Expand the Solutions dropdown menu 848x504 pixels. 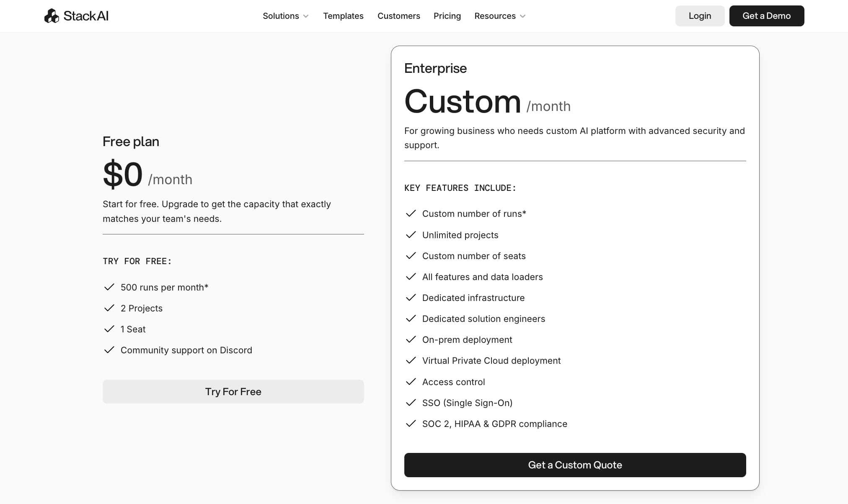click(x=285, y=16)
